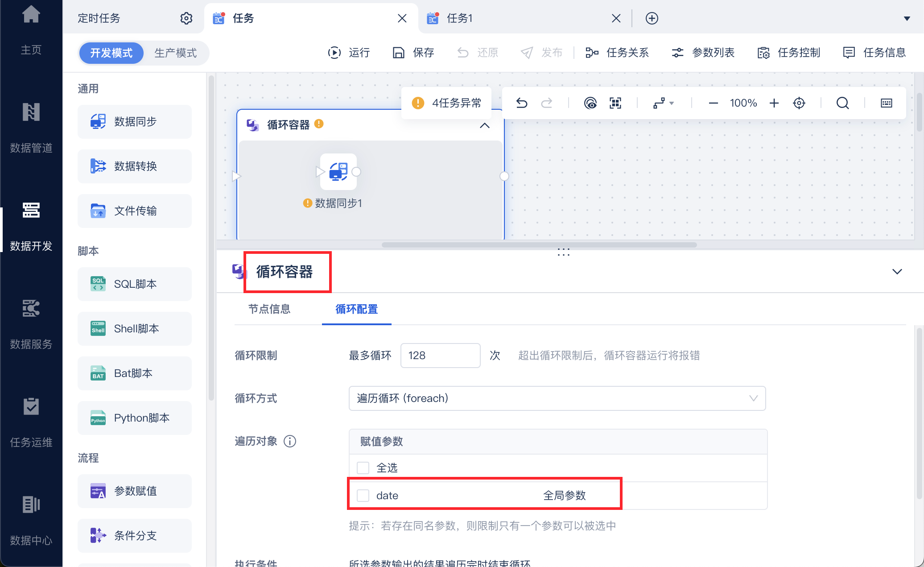Add a new tab with plus circle
The height and width of the screenshot is (567, 924).
pos(652,18)
